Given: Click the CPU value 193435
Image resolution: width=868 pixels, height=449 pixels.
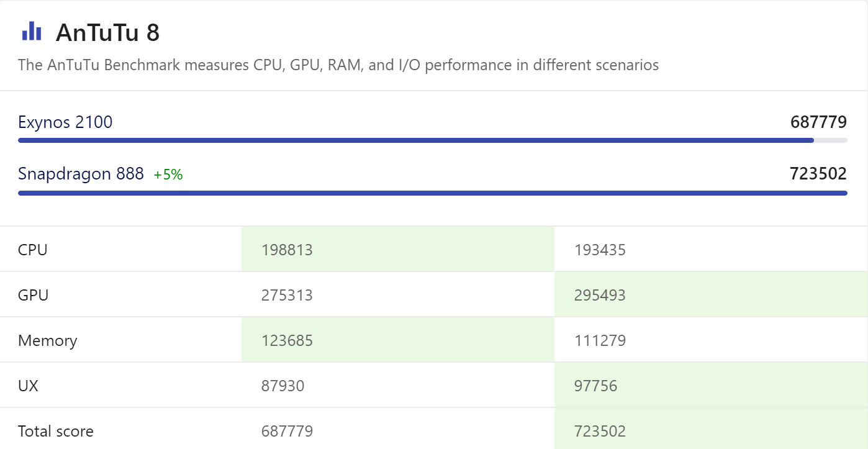Looking at the screenshot, I should pyautogui.click(x=600, y=250).
